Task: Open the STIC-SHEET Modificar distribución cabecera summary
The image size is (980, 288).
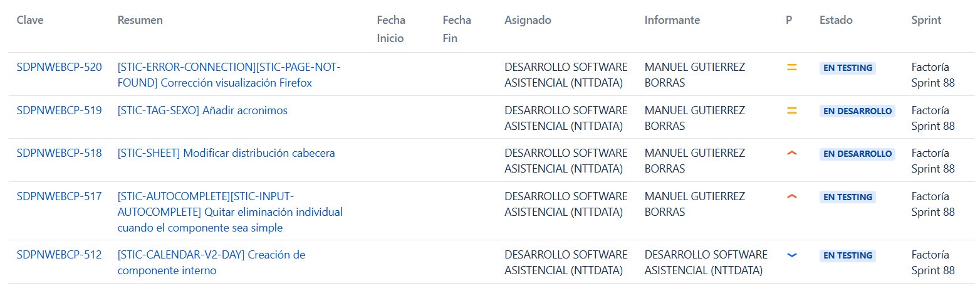Action: point(226,153)
